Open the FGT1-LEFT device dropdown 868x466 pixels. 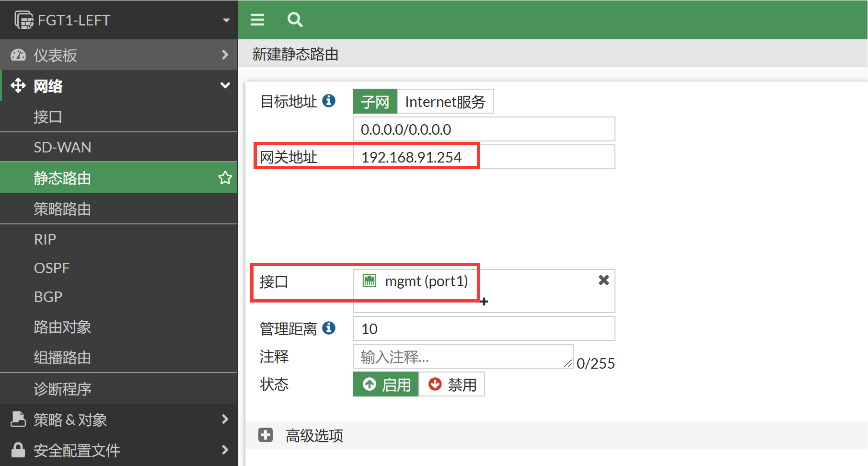click(226, 20)
